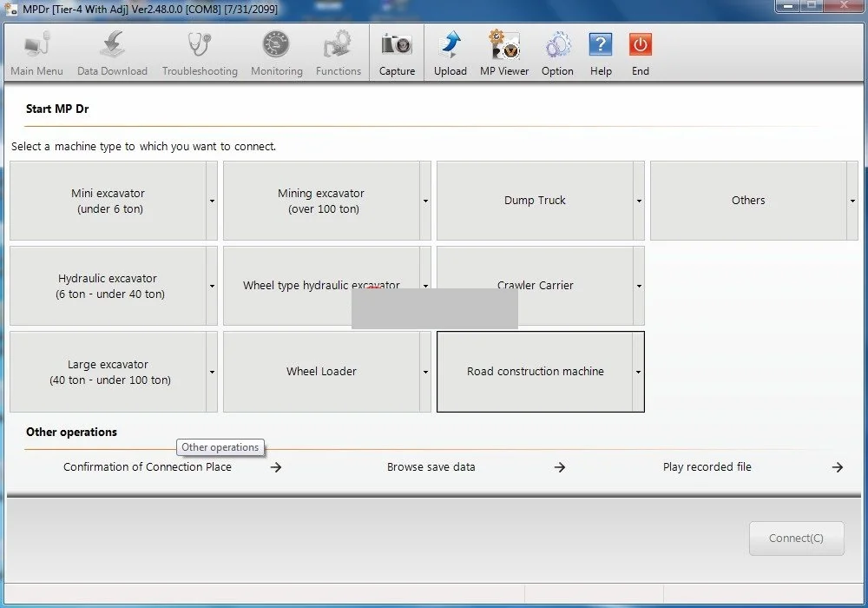Launch the MP Viewer icon
Screen dimensions: 868x608
503,48
